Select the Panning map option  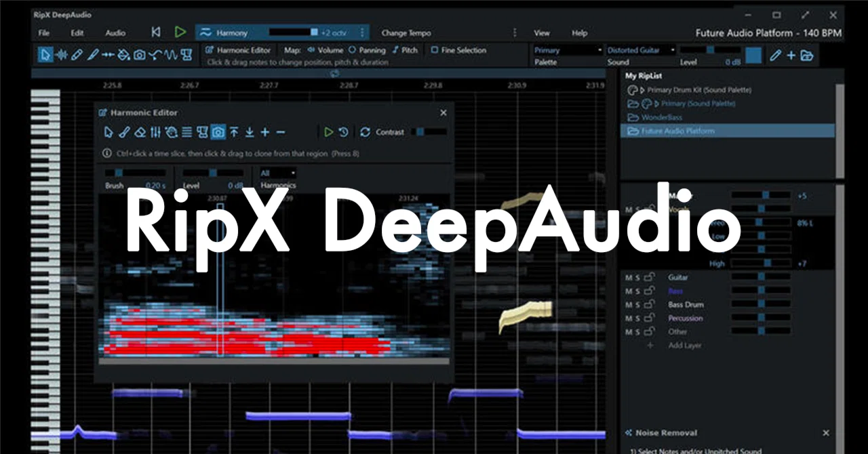click(x=367, y=50)
